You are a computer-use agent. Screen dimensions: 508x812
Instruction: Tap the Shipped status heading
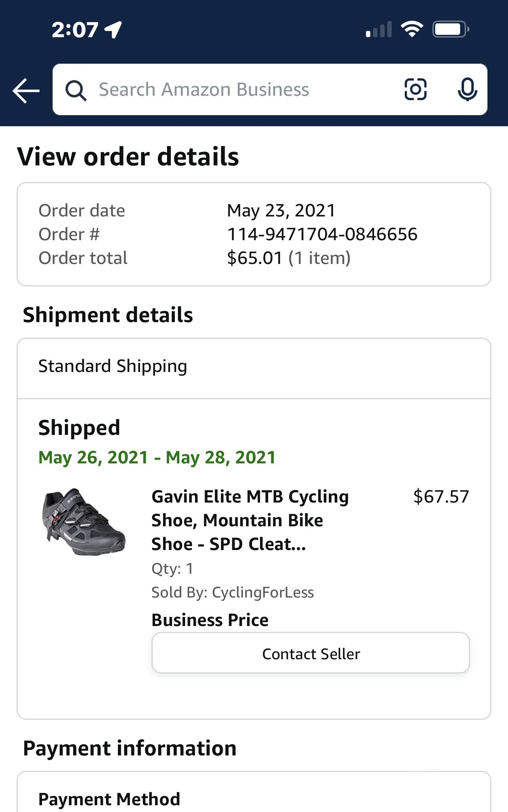pos(79,427)
